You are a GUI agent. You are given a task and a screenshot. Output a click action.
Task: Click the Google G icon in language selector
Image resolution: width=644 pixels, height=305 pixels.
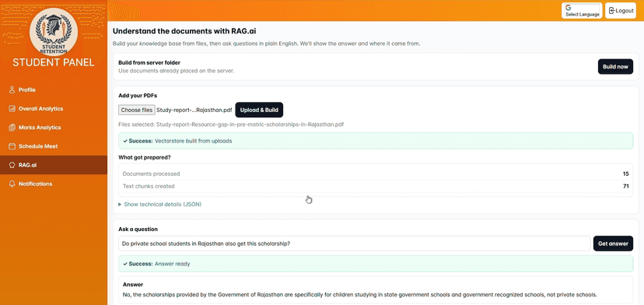coord(569,8)
